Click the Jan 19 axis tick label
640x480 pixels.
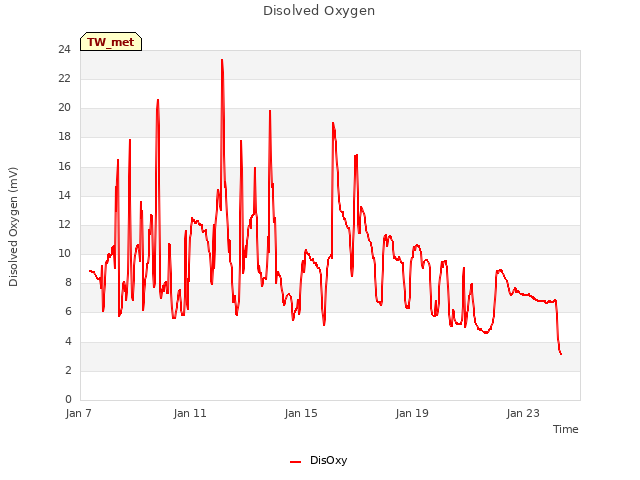coord(412,413)
